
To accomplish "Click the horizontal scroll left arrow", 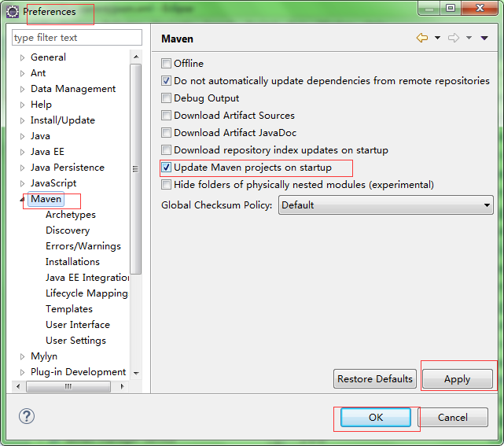I will pos(18,386).
